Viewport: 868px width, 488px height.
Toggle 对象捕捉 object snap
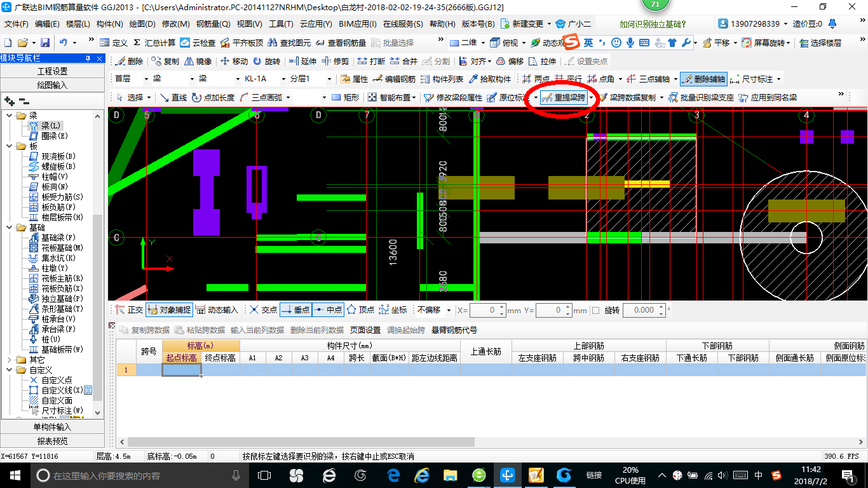169,310
